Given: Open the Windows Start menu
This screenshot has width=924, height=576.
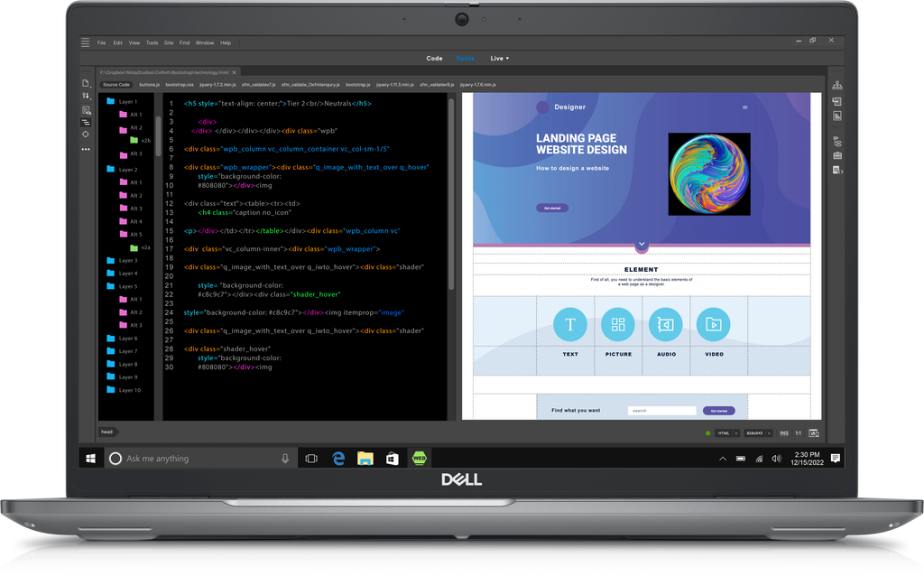Looking at the screenshot, I should click(91, 458).
